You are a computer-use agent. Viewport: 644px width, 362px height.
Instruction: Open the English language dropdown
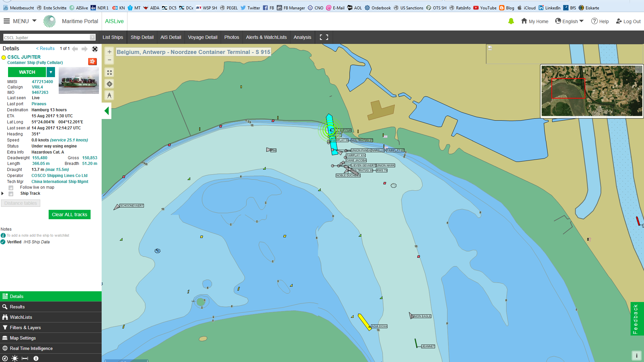tap(569, 21)
